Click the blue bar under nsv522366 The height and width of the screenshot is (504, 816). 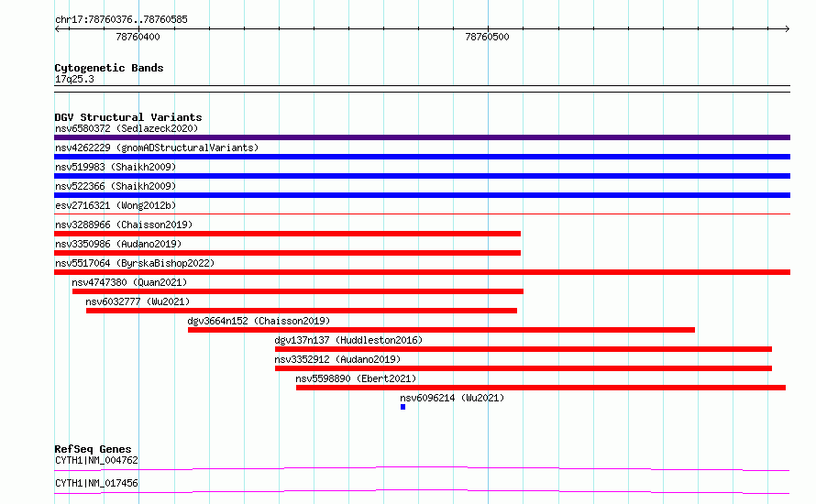[x=422, y=195]
